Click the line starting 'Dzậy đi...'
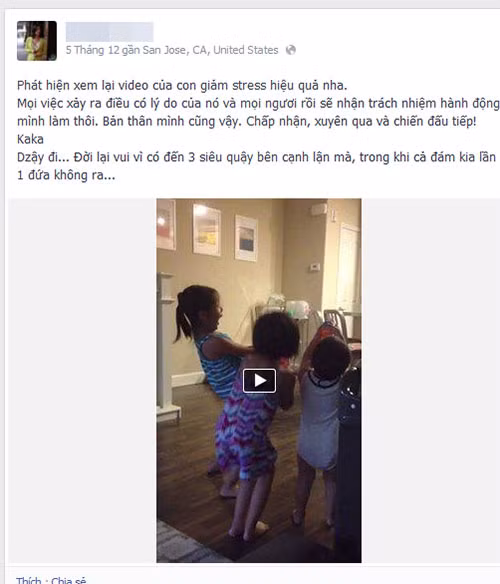500x584 pixels. tap(256, 157)
